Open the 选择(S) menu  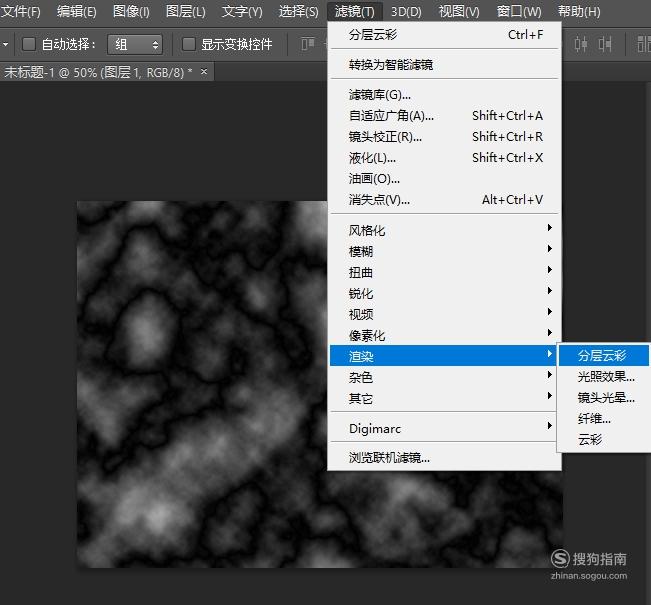(299, 11)
